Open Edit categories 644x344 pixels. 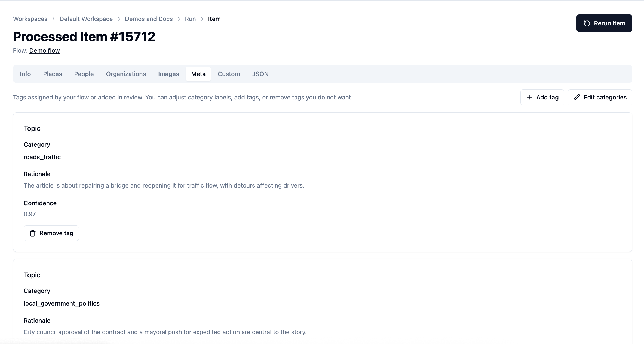600,97
